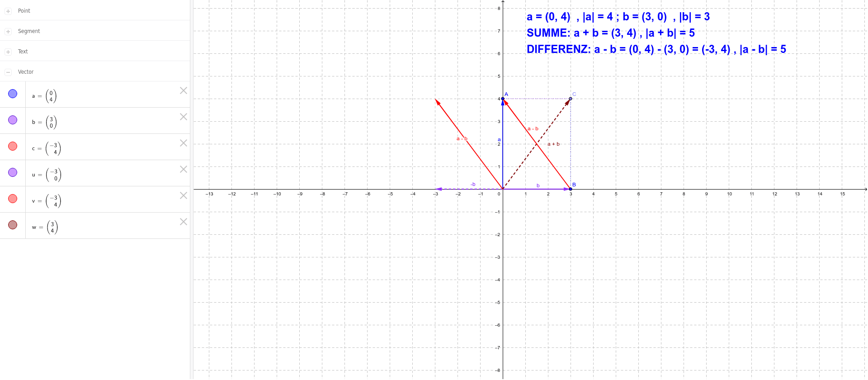Toggle visibility of vector u
The height and width of the screenshot is (380, 868).
click(13, 172)
